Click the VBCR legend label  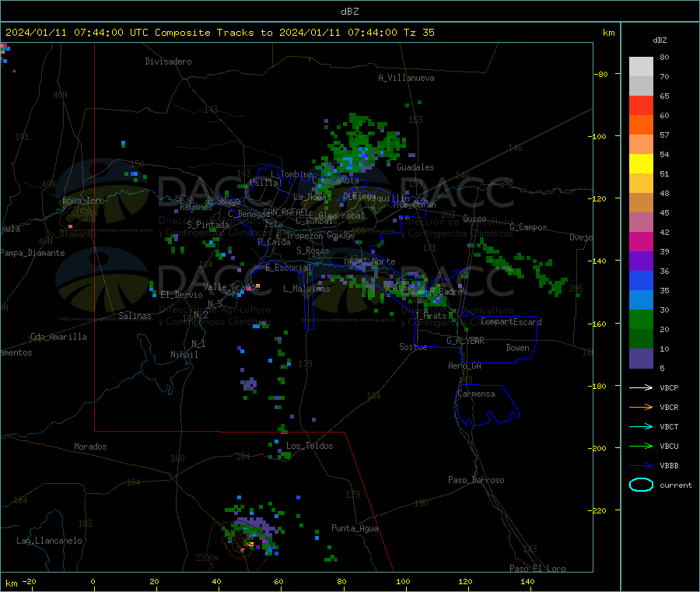click(669, 408)
